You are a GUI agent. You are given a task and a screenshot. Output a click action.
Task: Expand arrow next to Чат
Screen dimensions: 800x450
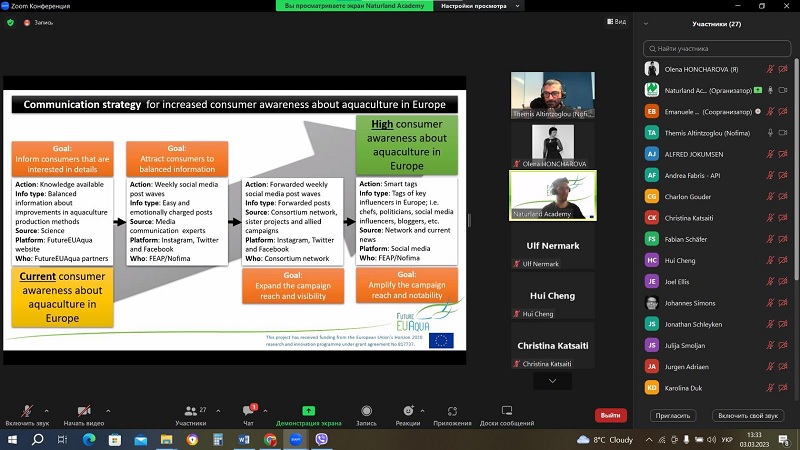point(265,411)
